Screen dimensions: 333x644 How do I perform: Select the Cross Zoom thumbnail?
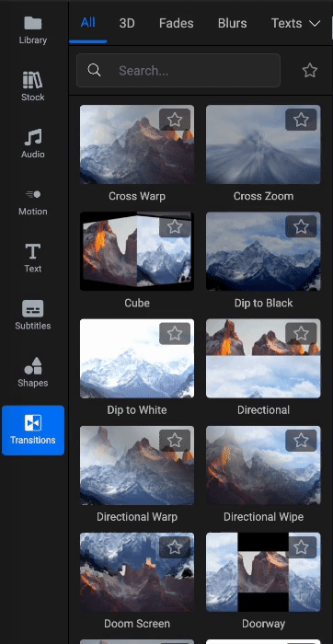tap(263, 144)
